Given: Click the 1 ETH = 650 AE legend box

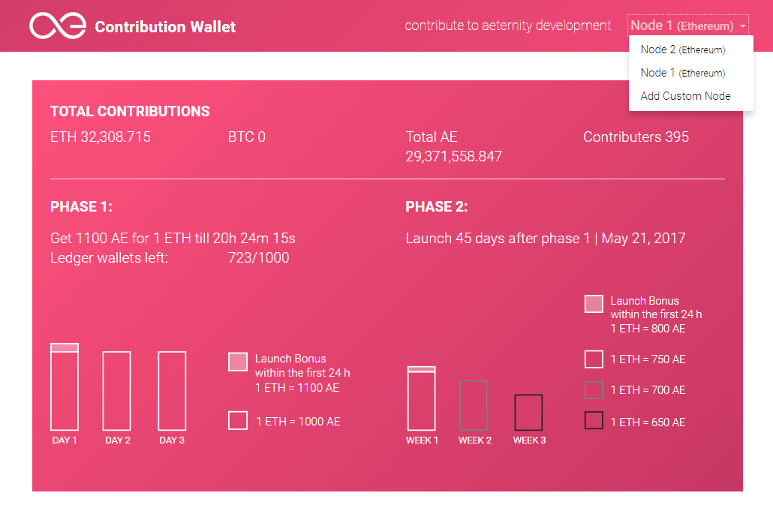Looking at the screenshot, I should 594,420.
